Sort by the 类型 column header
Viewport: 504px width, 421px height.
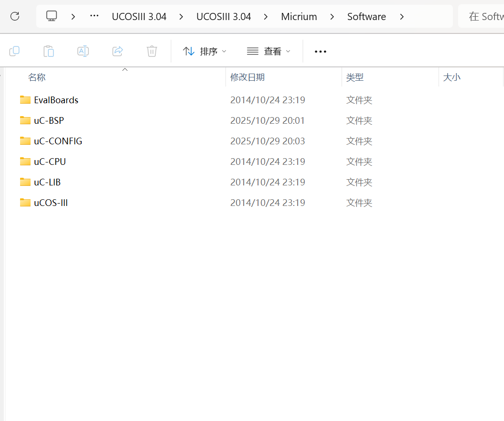click(x=355, y=77)
